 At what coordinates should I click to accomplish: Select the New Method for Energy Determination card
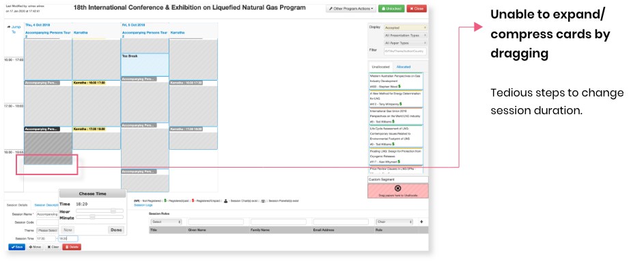coord(396,99)
